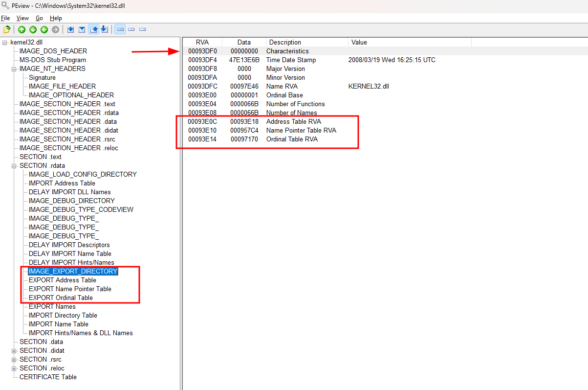Click the green back arrow button

(44, 30)
